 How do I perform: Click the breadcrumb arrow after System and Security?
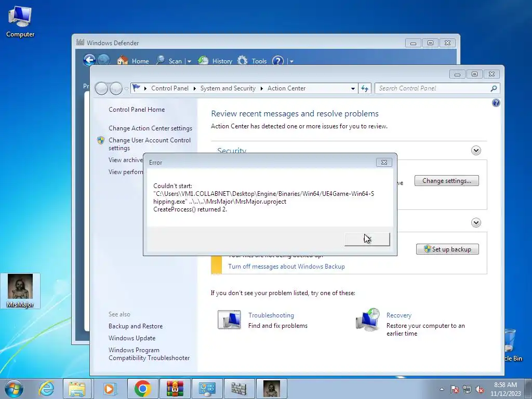[x=262, y=88]
